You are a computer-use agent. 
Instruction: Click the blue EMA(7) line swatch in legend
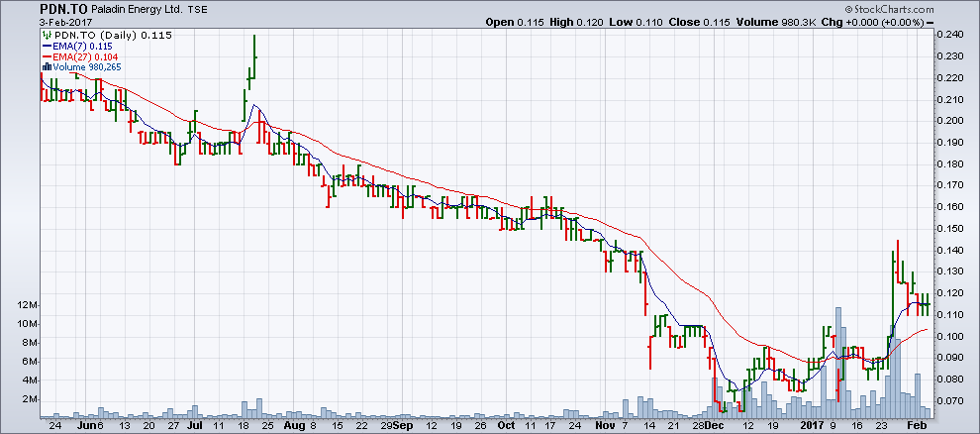[x=47, y=47]
